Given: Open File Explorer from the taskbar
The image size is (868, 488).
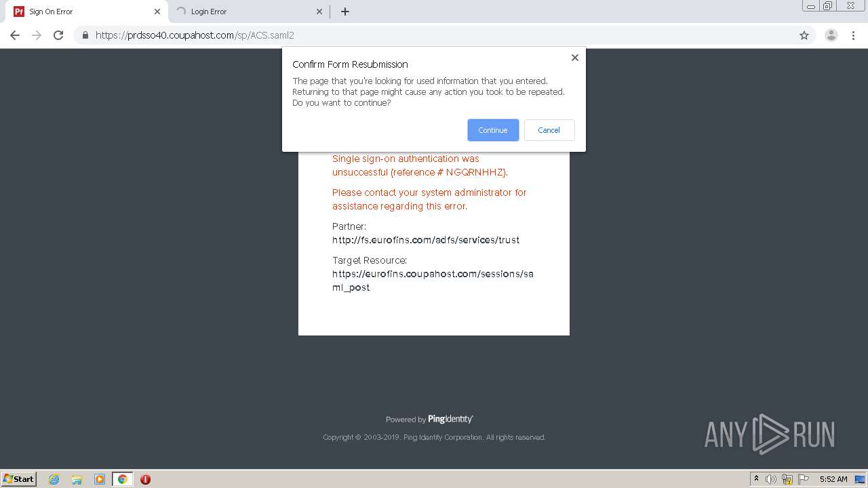Looking at the screenshot, I should coord(77,479).
